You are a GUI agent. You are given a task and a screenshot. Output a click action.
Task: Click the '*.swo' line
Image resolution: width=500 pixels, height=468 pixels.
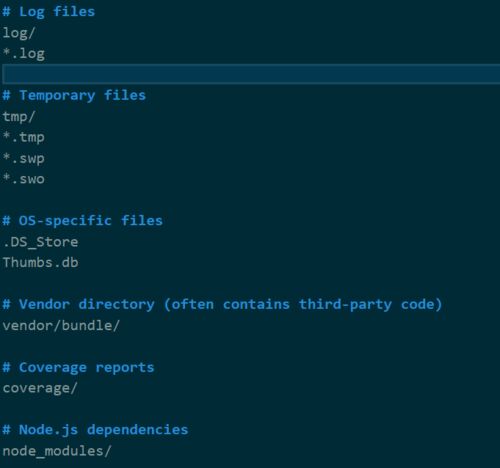24,179
